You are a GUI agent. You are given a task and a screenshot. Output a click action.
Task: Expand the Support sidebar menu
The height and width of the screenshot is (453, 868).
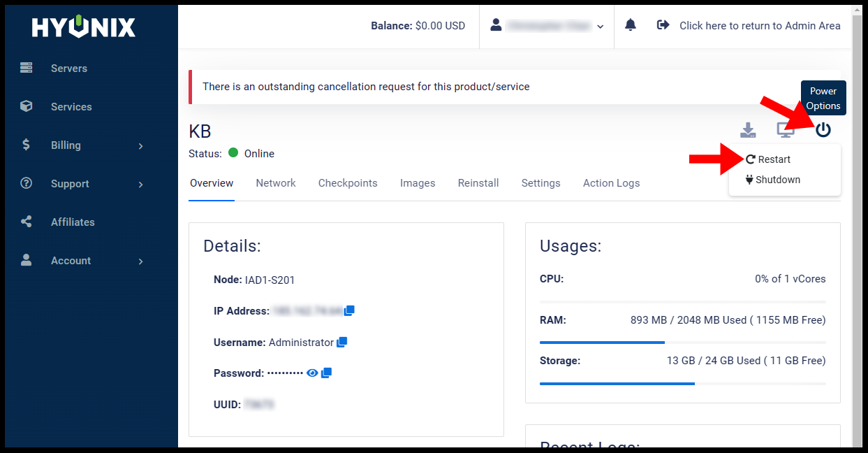pyautogui.click(x=84, y=184)
